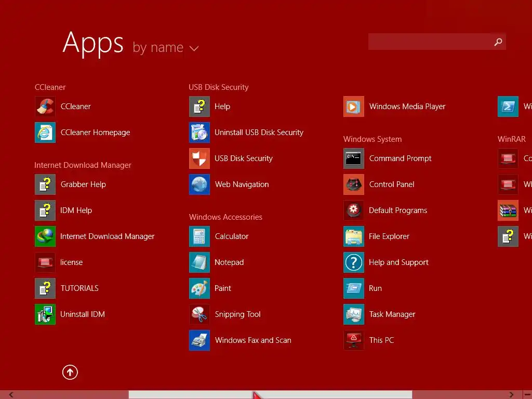Image resolution: width=532 pixels, height=399 pixels.
Task: Launch Internet Download Manager icon
Action: coord(45,236)
